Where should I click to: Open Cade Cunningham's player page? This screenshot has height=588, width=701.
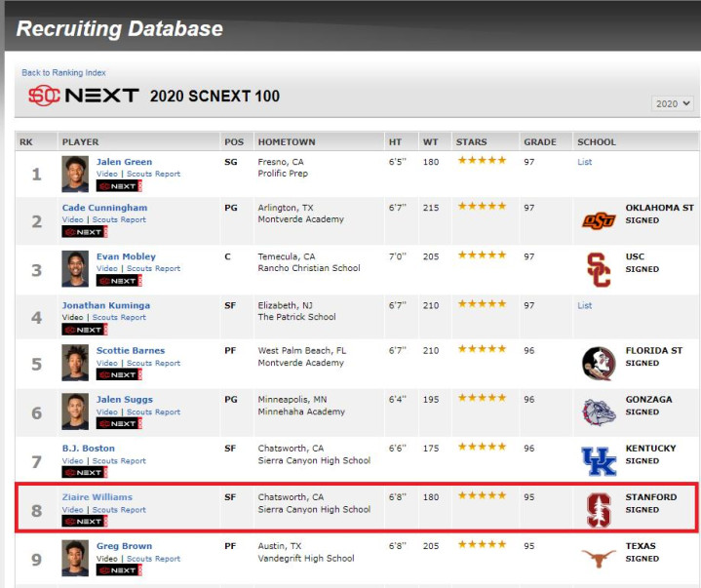coord(104,208)
